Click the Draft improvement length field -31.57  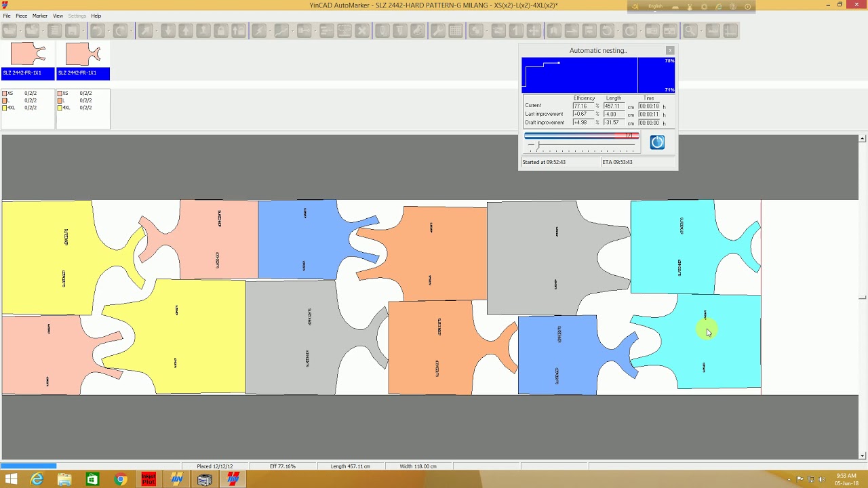[614, 122]
